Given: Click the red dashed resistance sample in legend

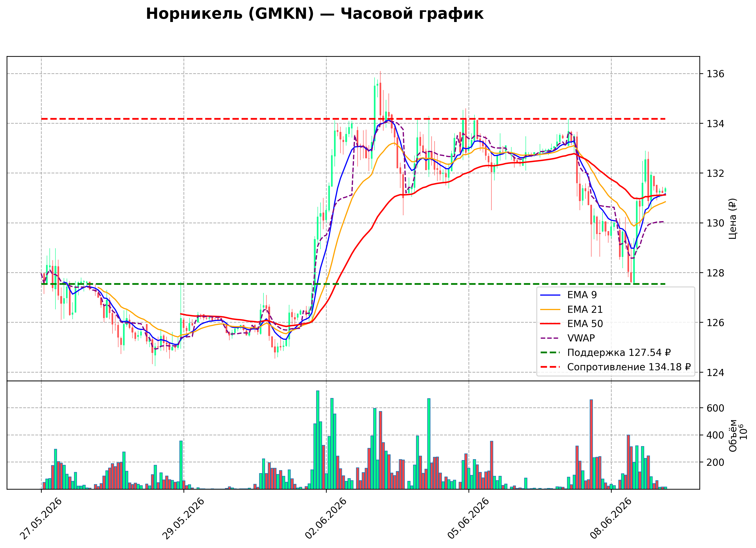Looking at the screenshot, I should click(550, 367).
